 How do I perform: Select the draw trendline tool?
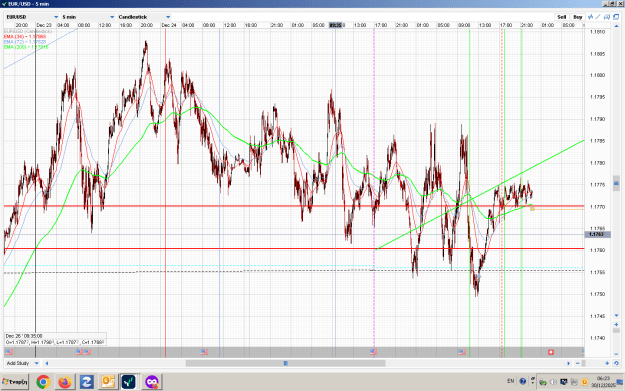tap(598, 17)
